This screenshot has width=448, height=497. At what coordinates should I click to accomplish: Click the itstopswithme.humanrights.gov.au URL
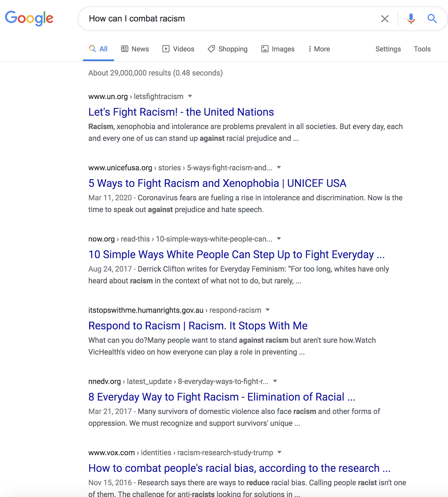[x=174, y=310]
